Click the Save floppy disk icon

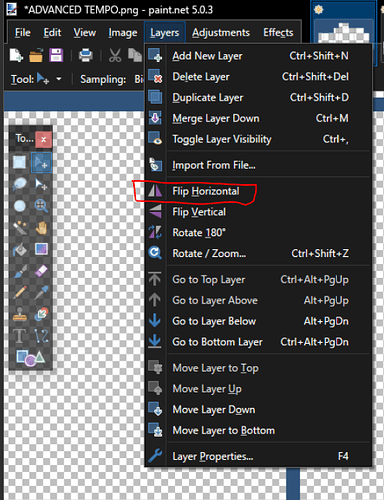56,55
